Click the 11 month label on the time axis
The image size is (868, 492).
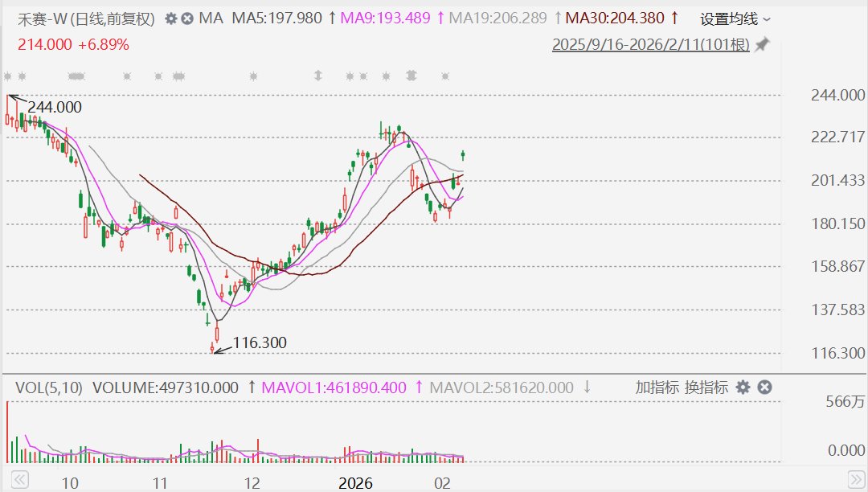(160, 483)
